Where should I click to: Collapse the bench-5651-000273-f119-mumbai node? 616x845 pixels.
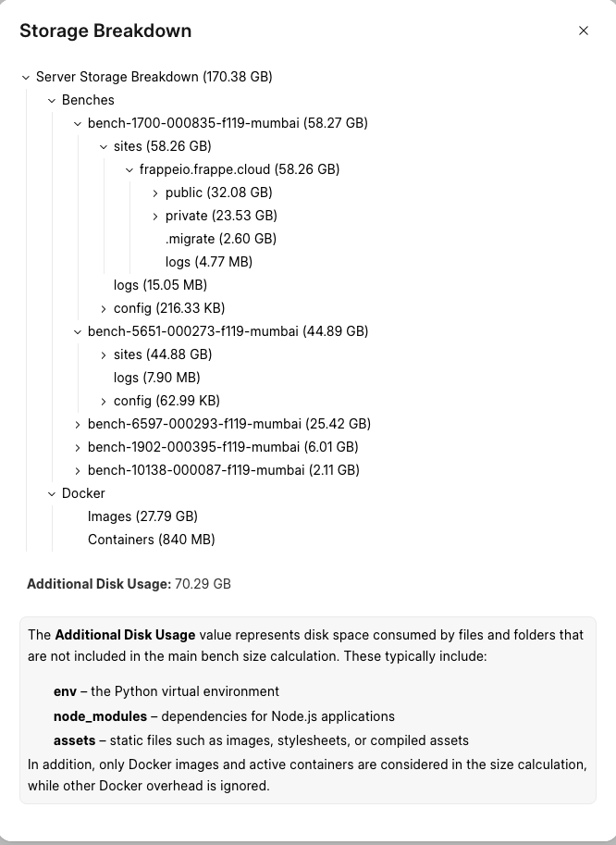point(78,331)
